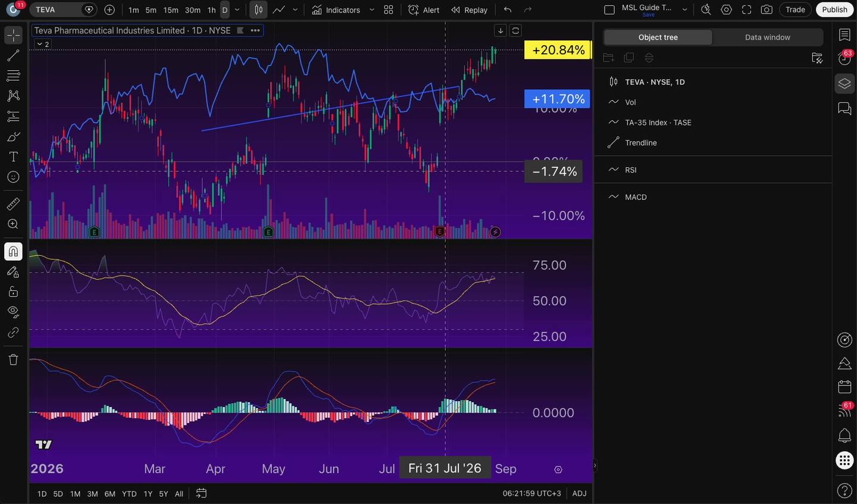Toggle lock all drawing tools
Viewport: 857px width, 504px height.
[13, 292]
